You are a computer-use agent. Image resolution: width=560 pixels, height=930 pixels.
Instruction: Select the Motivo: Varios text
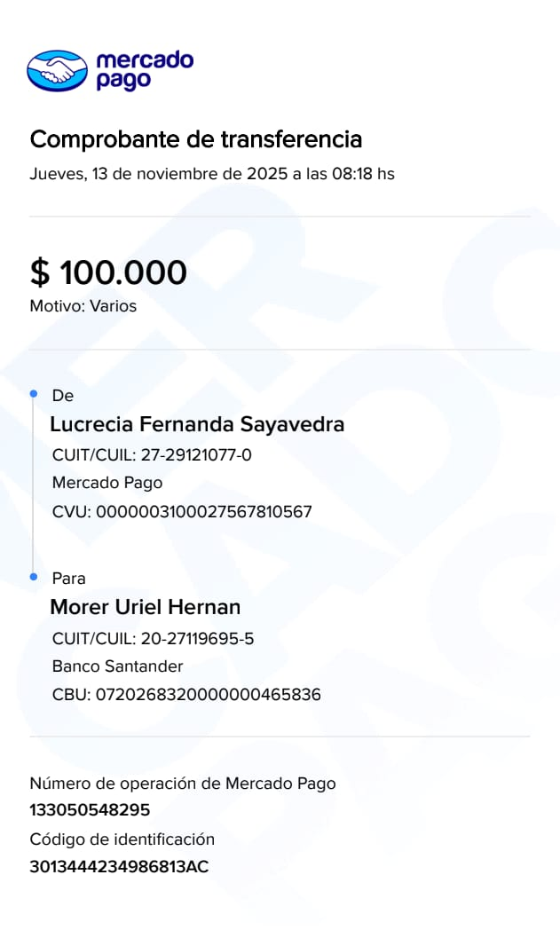tap(83, 307)
